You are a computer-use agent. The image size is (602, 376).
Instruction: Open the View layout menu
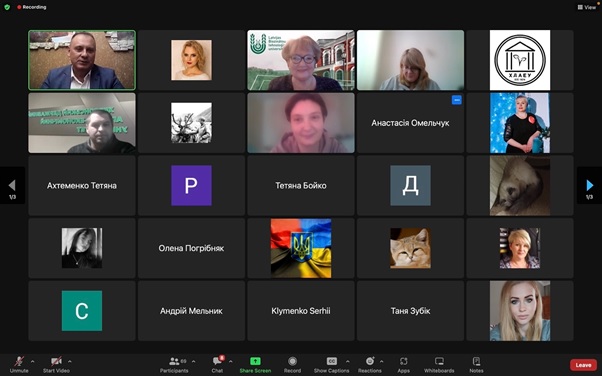point(587,7)
